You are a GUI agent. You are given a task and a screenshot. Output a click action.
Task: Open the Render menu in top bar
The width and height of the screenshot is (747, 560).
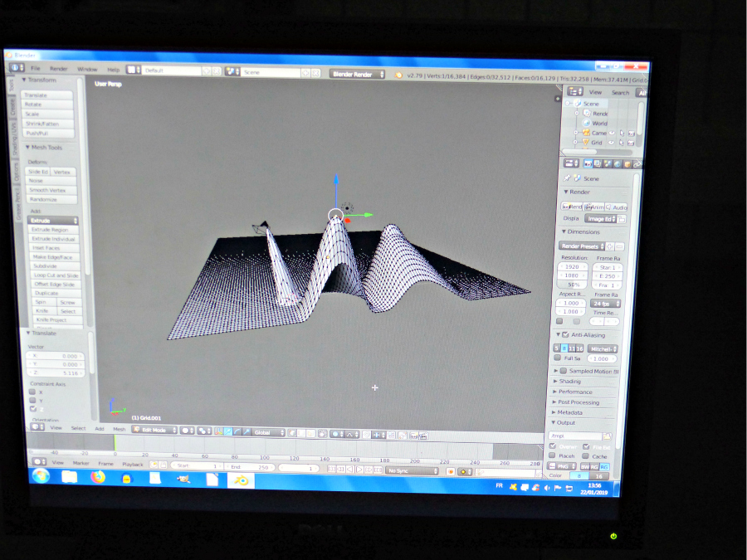click(x=59, y=69)
